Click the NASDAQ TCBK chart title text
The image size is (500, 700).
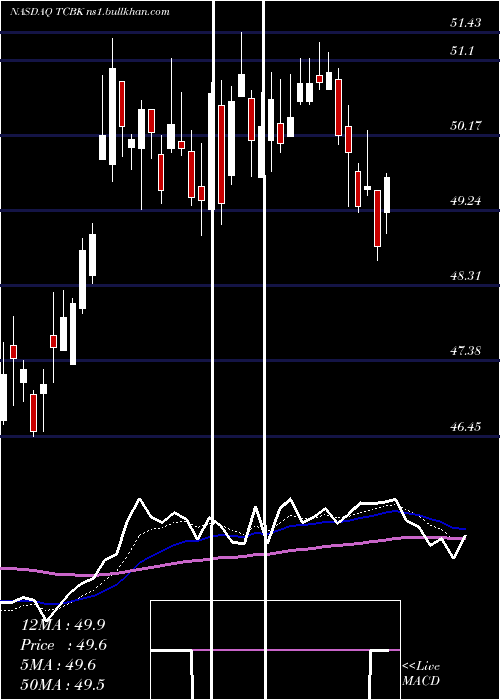[90, 12]
